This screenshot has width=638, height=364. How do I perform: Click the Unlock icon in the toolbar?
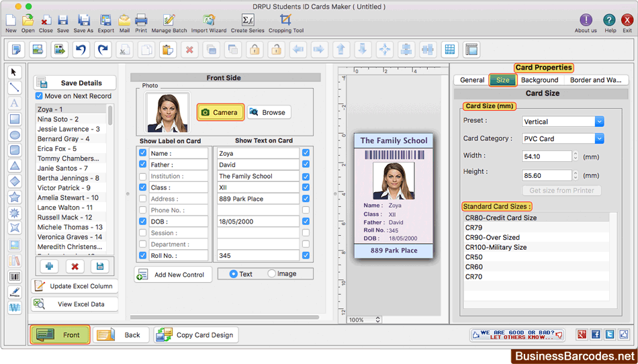276,50
